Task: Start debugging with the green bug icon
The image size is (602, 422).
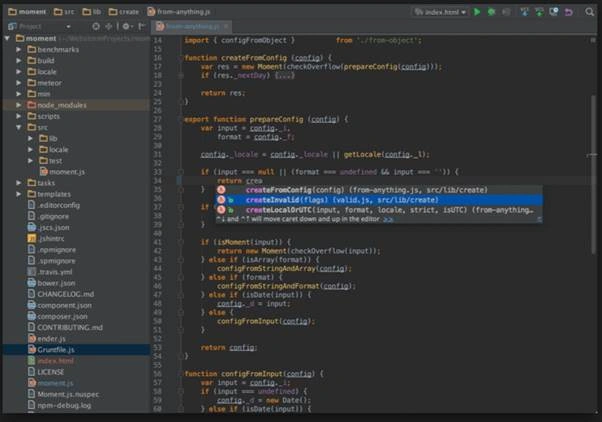Action: point(491,12)
